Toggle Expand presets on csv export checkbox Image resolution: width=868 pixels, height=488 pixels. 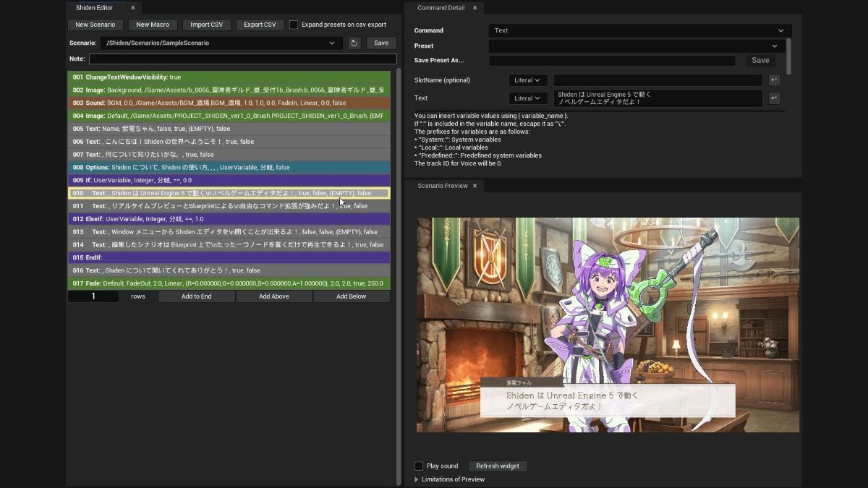click(x=294, y=25)
